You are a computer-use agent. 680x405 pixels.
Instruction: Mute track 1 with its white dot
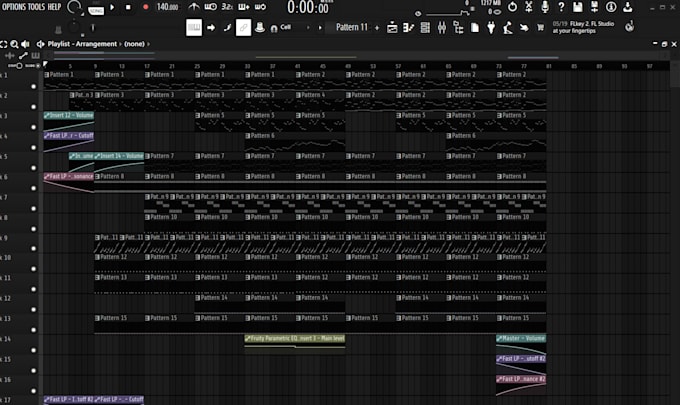(33, 86)
